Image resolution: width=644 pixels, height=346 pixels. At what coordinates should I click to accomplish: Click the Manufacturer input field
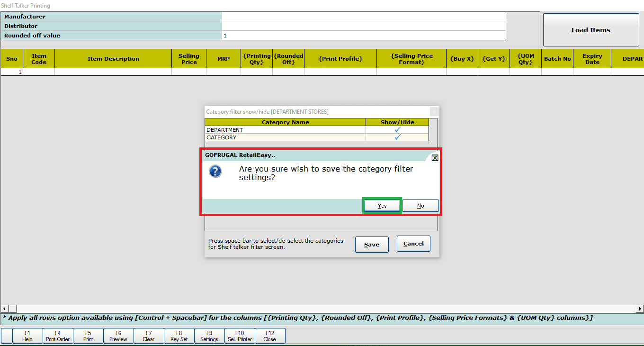click(364, 17)
